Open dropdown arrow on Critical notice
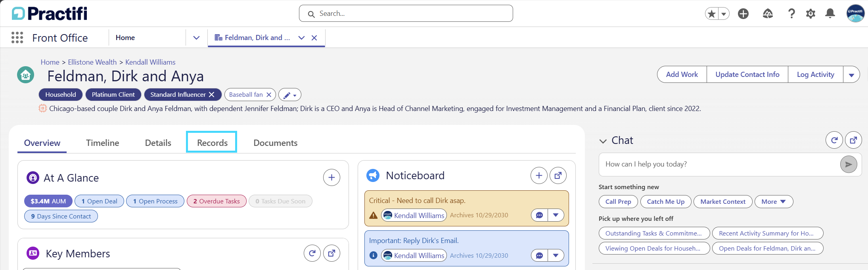Viewport: 868px width, 270px height. (556, 215)
